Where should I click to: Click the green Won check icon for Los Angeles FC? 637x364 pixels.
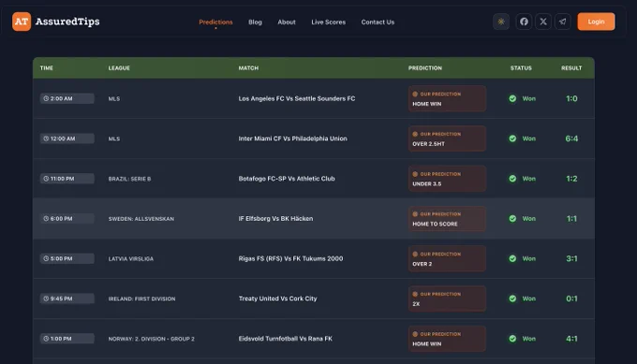[x=512, y=98]
